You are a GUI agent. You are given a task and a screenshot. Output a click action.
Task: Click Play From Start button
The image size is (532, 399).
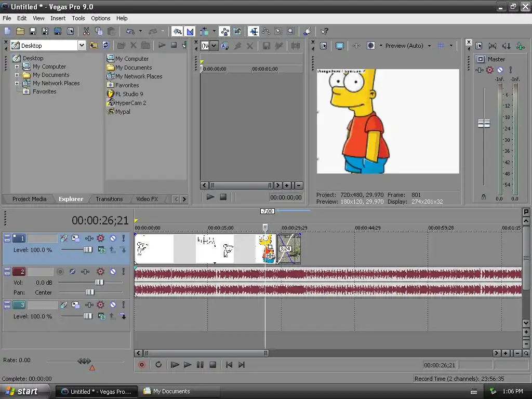pos(175,365)
